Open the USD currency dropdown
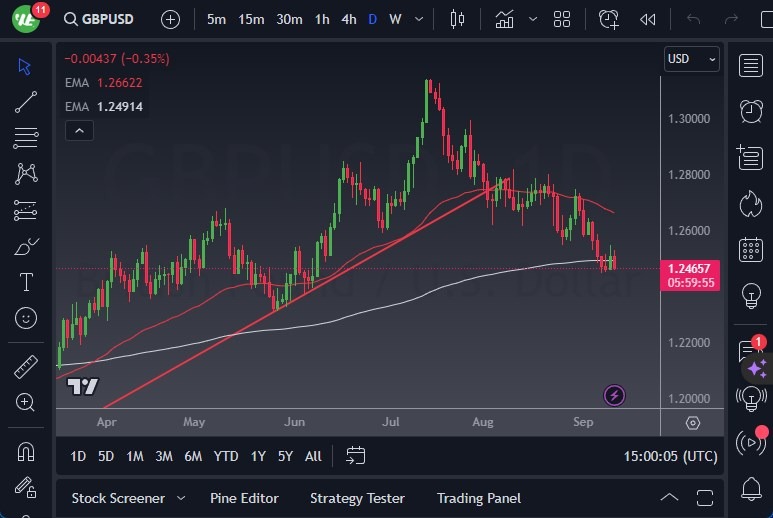The width and height of the screenshot is (773, 518). (691, 59)
